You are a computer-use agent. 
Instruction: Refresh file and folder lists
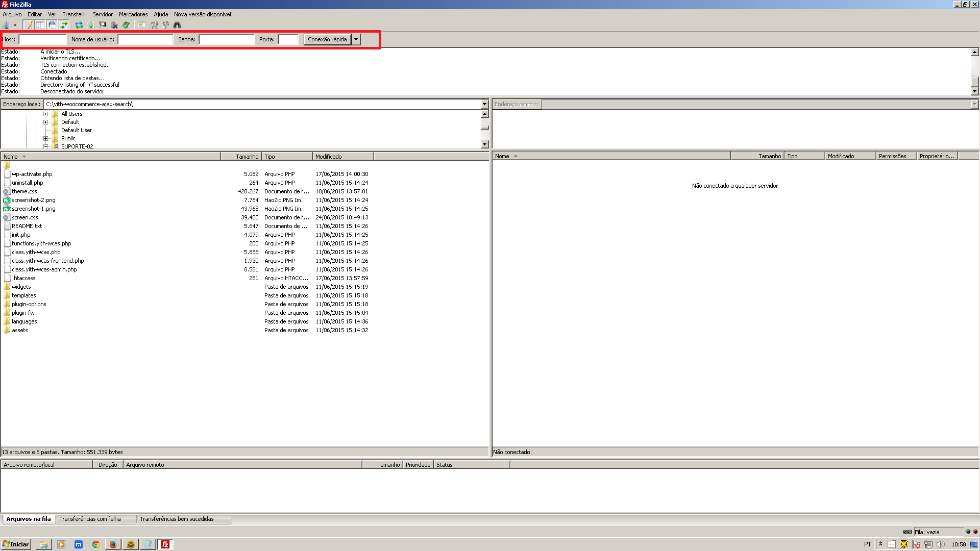[x=79, y=25]
